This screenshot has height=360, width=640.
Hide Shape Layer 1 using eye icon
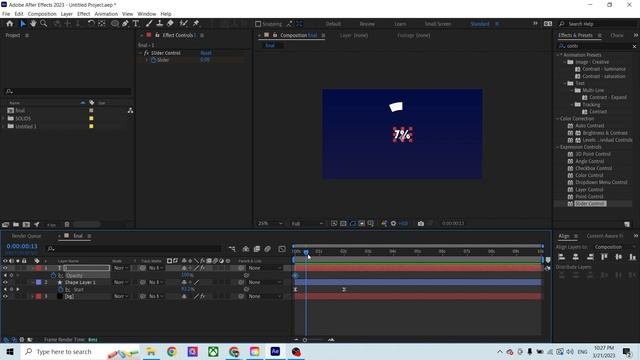pos(5,282)
